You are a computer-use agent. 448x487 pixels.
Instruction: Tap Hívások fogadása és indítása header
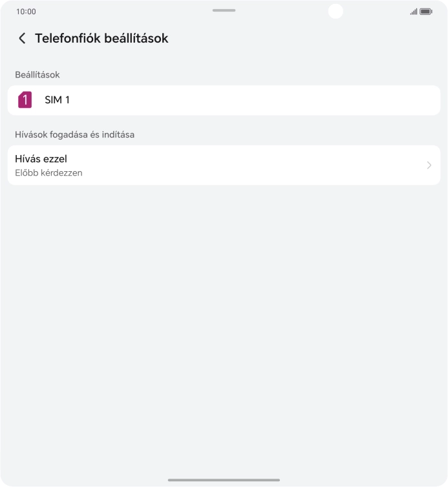coord(74,135)
